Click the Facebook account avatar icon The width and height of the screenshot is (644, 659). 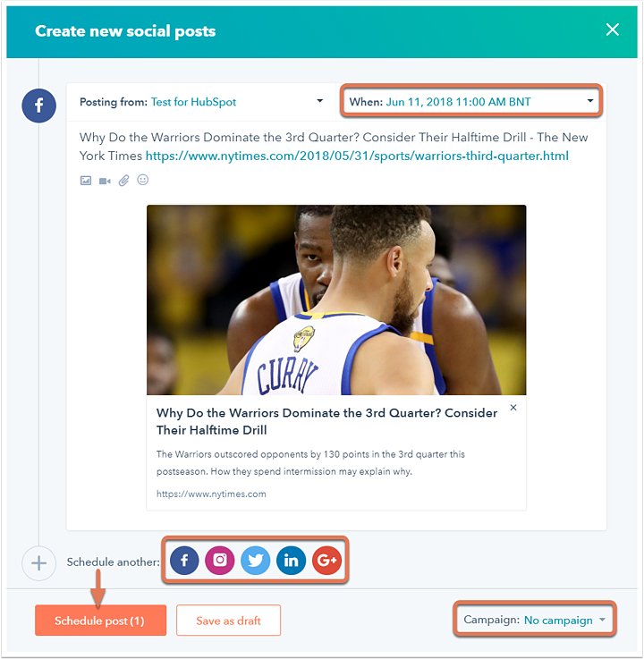coord(39,106)
